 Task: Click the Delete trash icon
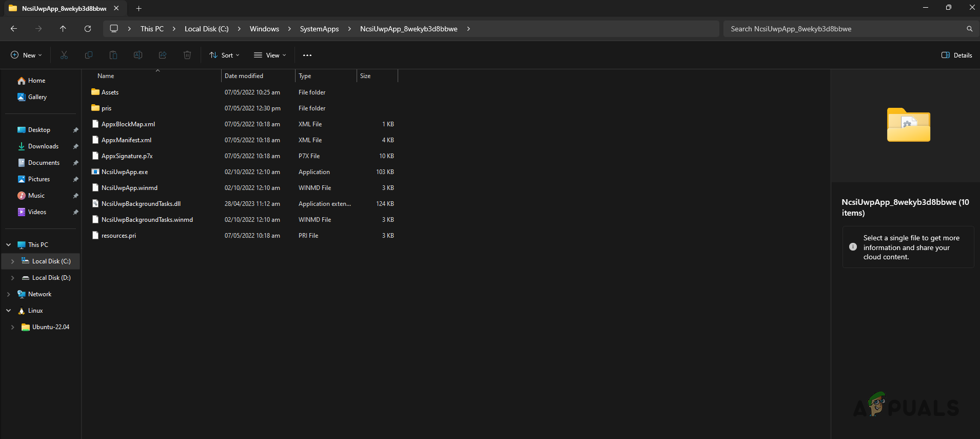pyautogui.click(x=187, y=55)
